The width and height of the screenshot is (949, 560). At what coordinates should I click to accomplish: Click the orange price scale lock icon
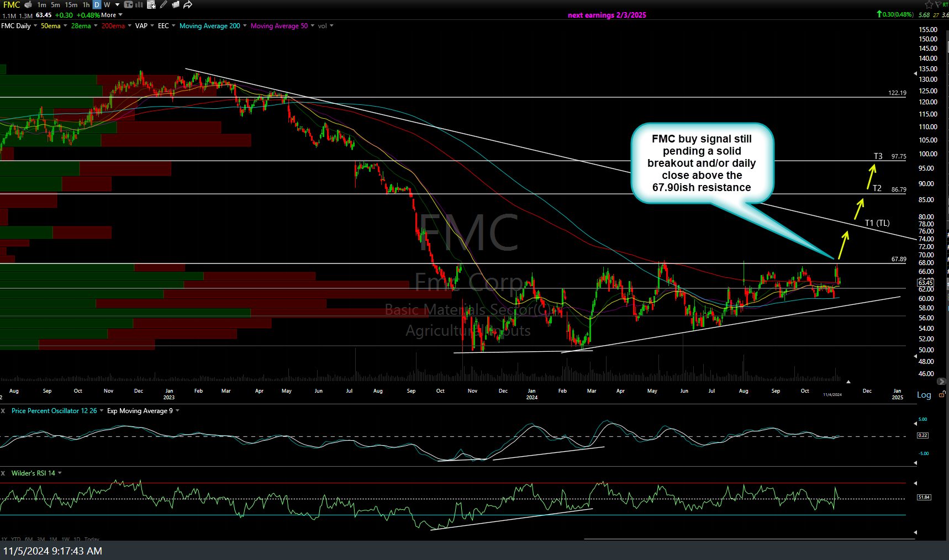click(x=942, y=394)
